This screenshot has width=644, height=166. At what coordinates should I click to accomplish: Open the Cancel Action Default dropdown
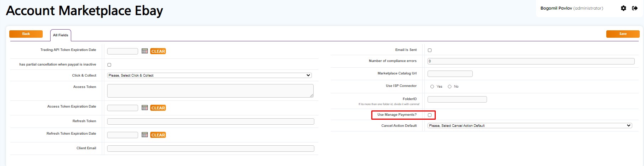pos(530,126)
